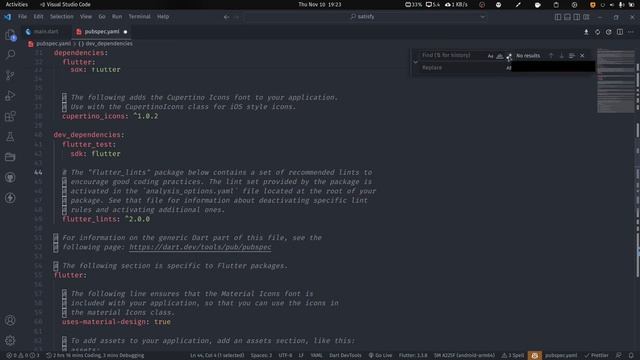Go to previous match in find widget
The image size is (640, 360).
551,56
